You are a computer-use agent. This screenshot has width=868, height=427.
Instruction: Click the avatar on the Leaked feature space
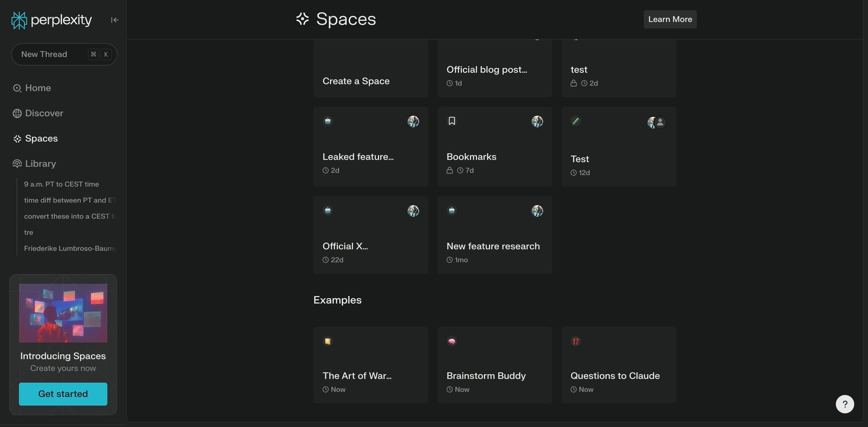coord(413,121)
